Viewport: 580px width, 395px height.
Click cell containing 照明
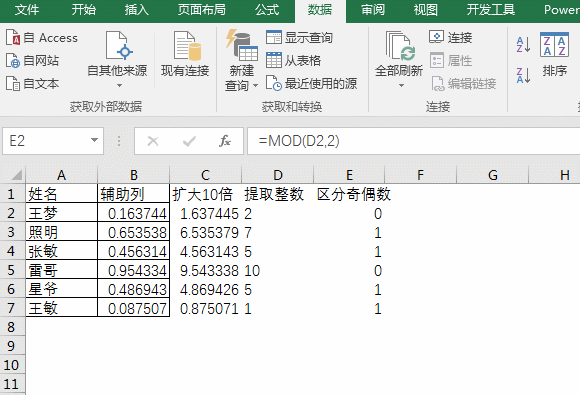click(61, 232)
